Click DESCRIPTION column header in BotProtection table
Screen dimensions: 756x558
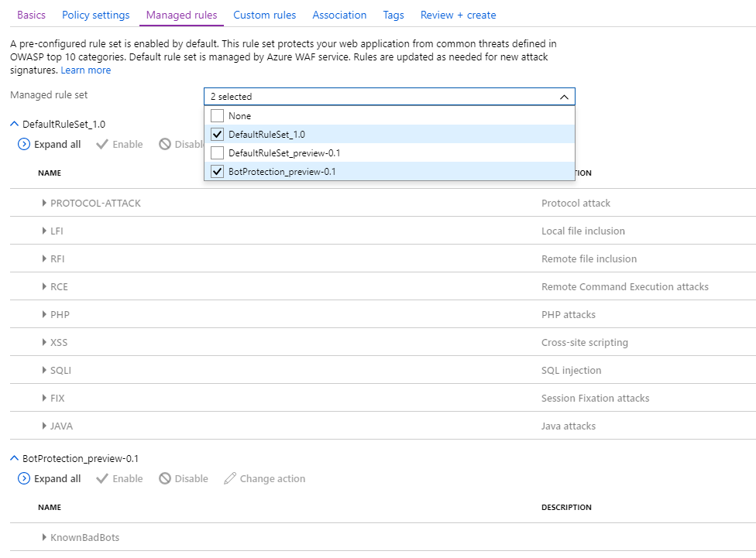(566, 508)
